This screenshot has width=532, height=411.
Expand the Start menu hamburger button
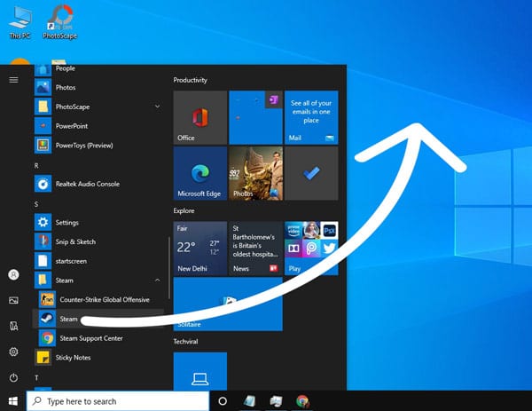coord(13,80)
